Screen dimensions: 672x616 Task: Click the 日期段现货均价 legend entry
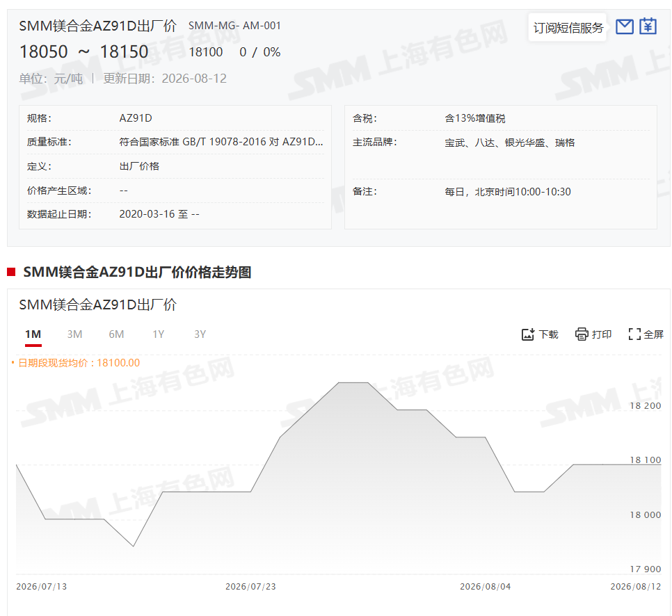pos(76,363)
